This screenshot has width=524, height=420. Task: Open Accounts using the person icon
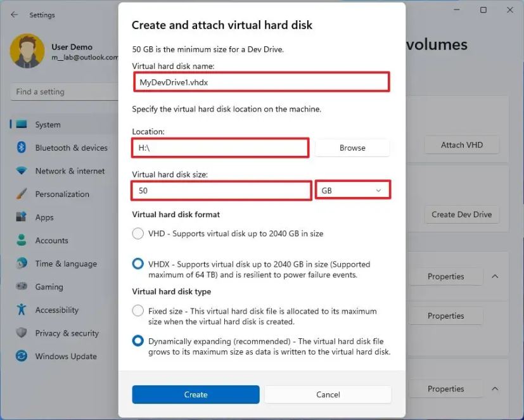point(22,240)
